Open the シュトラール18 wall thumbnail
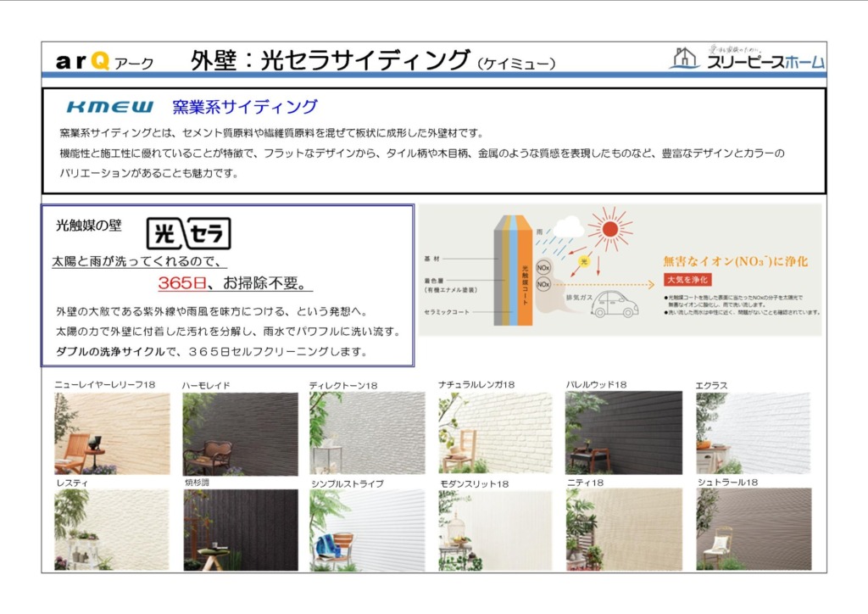This screenshot has height=614, width=868. pyautogui.click(x=754, y=529)
